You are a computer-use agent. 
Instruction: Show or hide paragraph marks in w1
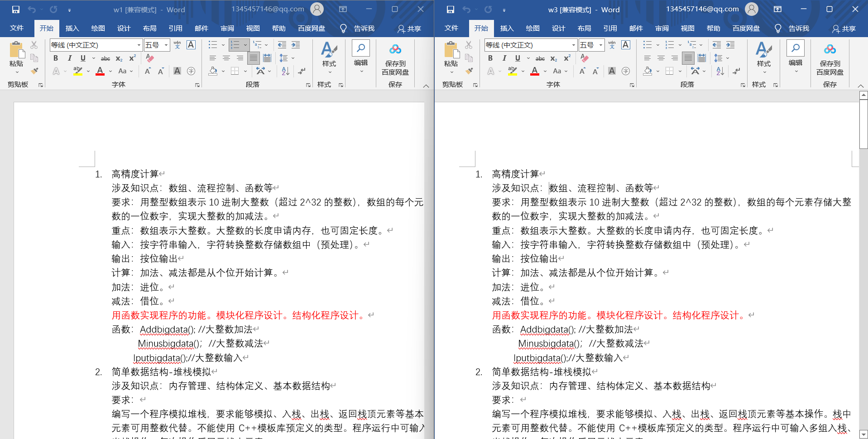pos(302,71)
